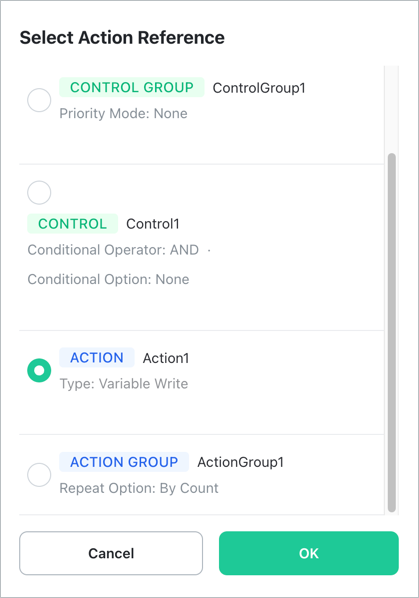419x598 pixels.
Task: Dismiss dialog with Cancel button
Action: pyautogui.click(x=111, y=553)
